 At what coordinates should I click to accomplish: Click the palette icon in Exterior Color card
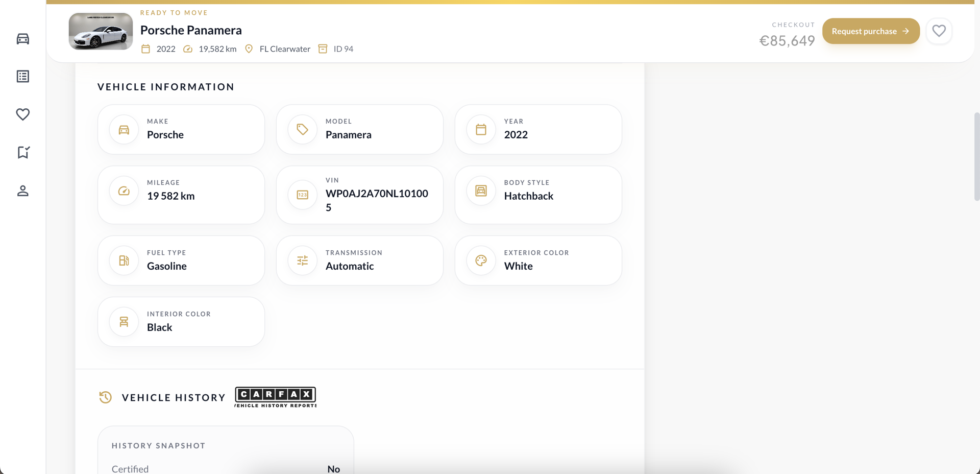[x=481, y=260]
